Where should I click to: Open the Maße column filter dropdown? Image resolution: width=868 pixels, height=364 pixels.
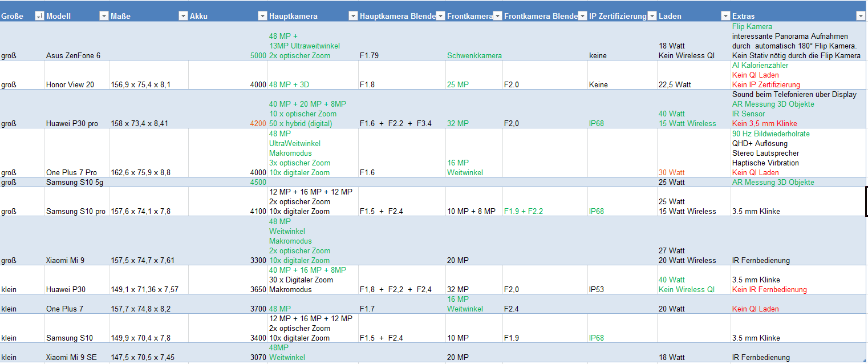click(183, 16)
